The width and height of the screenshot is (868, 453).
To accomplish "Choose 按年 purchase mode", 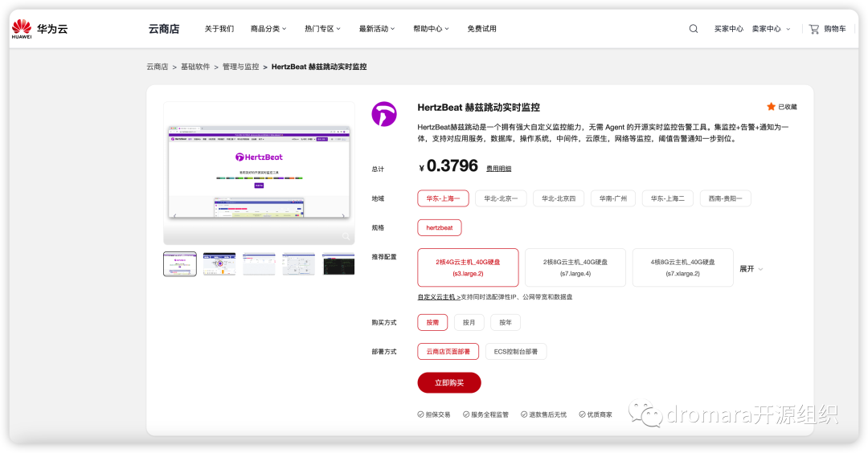I will 506,322.
